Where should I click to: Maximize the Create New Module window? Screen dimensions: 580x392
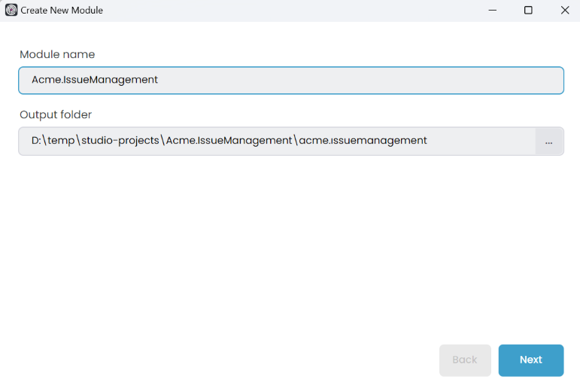(x=528, y=11)
